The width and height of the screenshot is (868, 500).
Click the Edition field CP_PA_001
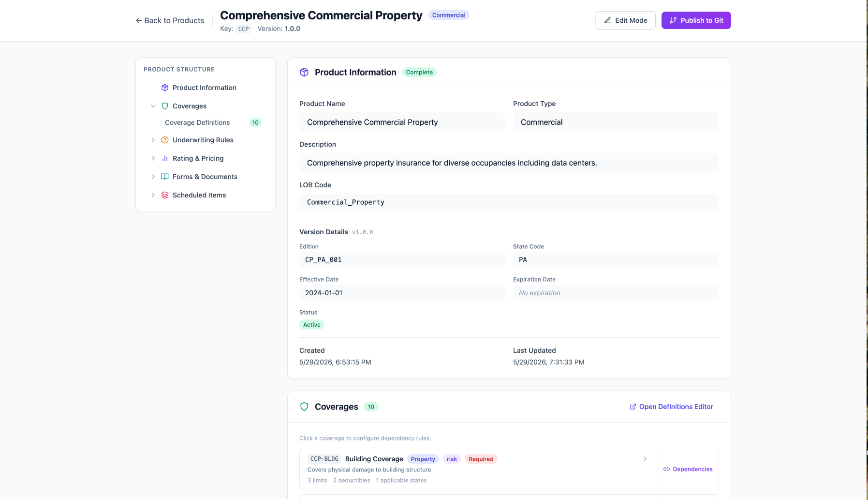click(402, 260)
